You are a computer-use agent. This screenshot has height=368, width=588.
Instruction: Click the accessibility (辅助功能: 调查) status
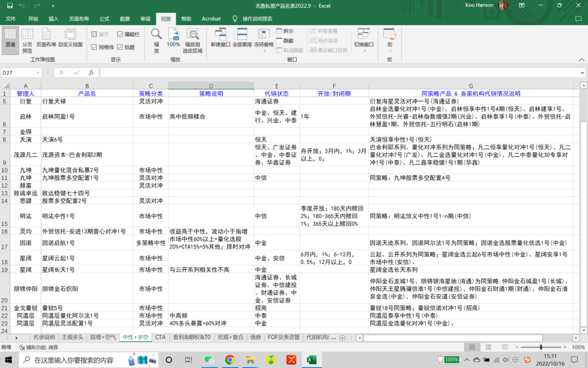tap(39, 347)
